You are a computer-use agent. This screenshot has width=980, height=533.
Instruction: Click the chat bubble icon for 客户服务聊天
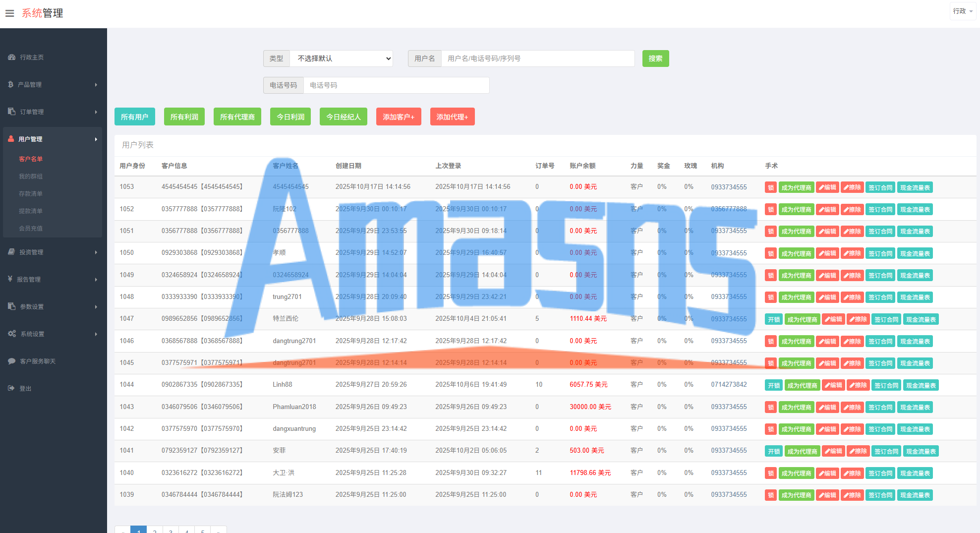click(11, 361)
